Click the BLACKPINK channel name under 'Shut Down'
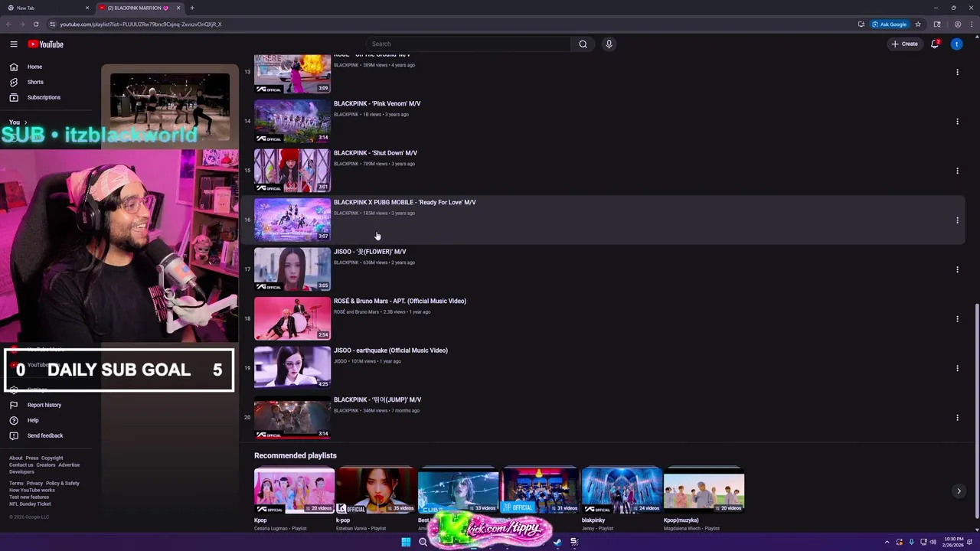The height and width of the screenshot is (551, 980). [346, 164]
